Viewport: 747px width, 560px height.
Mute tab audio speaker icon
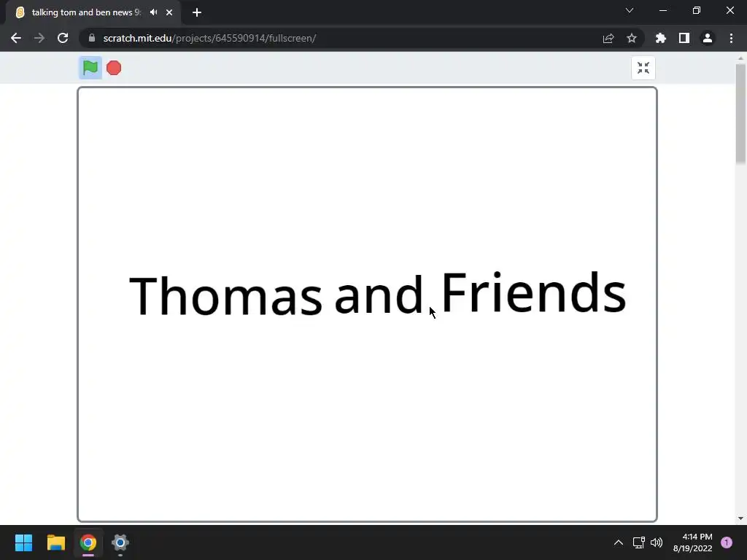click(x=153, y=12)
